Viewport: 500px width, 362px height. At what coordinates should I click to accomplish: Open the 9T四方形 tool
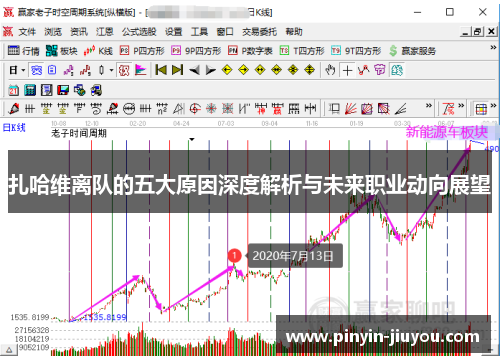[x=356, y=51]
